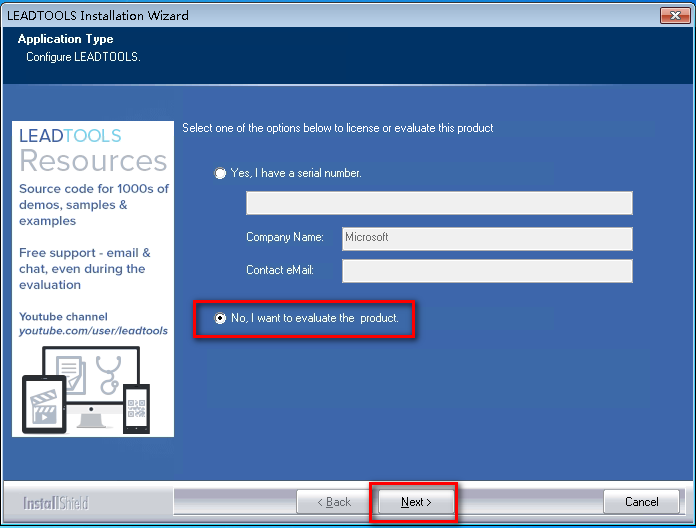Click the LEADTOOLS Resources logo heading
This screenshot has width=696, height=528.
click(x=93, y=150)
